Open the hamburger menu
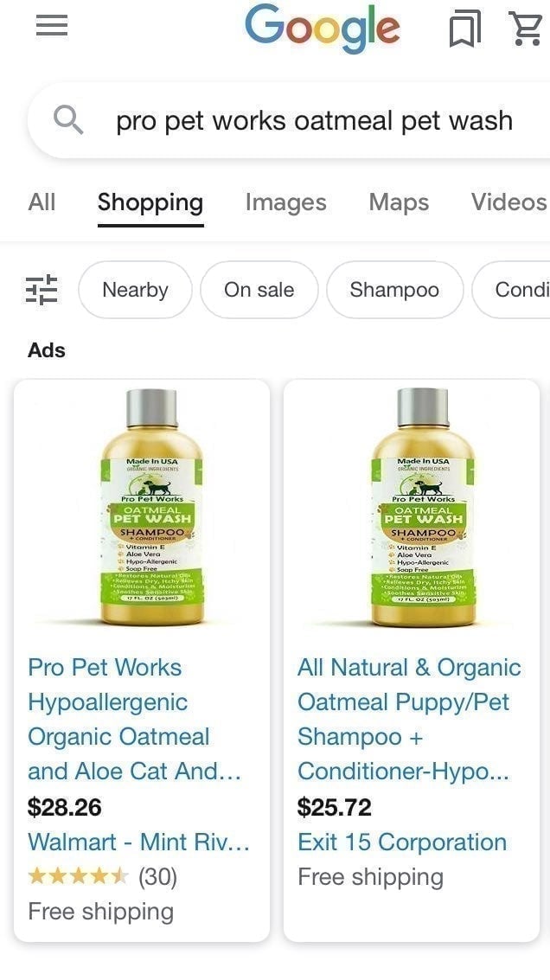The image size is (550, 980). coord(52,26)
